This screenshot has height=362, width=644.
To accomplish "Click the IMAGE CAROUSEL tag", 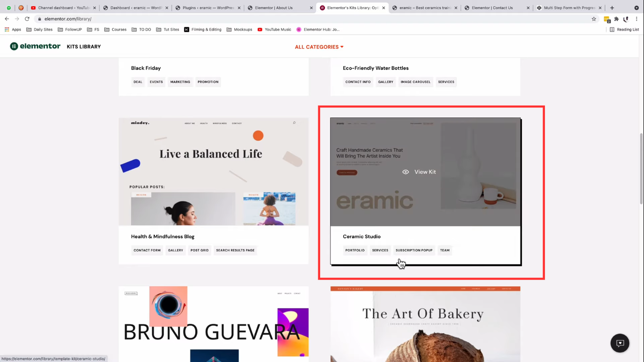I will tap(415, 82).
